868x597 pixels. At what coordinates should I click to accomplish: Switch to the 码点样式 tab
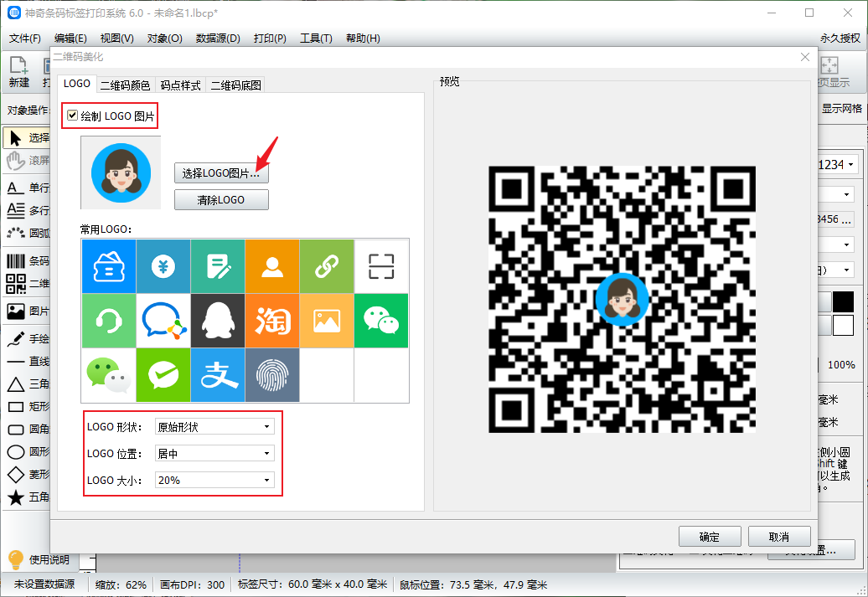pyautogui.click(x=180, y=85)
